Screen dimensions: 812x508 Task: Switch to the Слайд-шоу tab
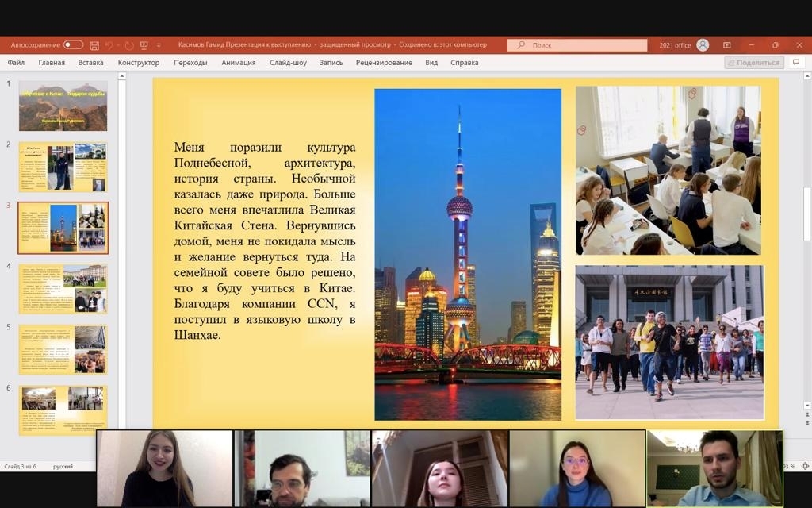288,63
